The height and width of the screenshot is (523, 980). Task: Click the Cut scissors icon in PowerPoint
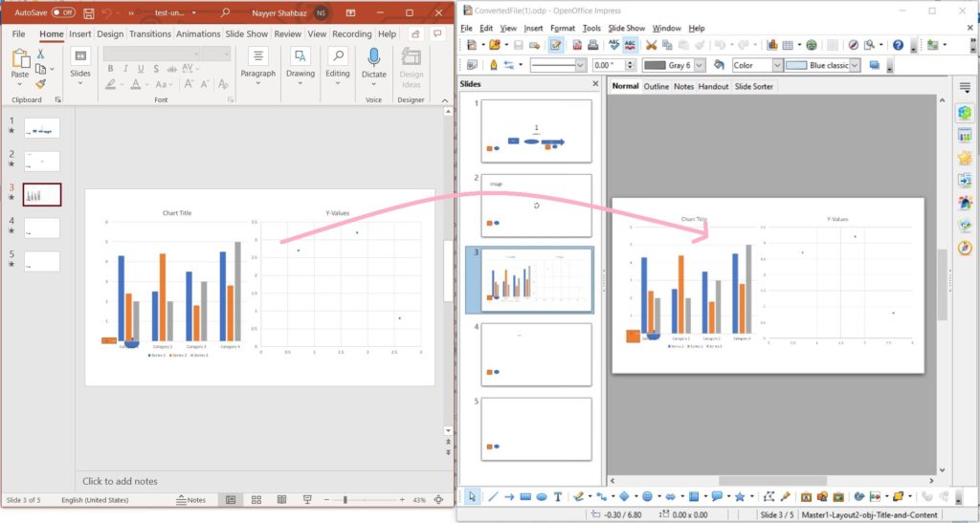[39, 54]
